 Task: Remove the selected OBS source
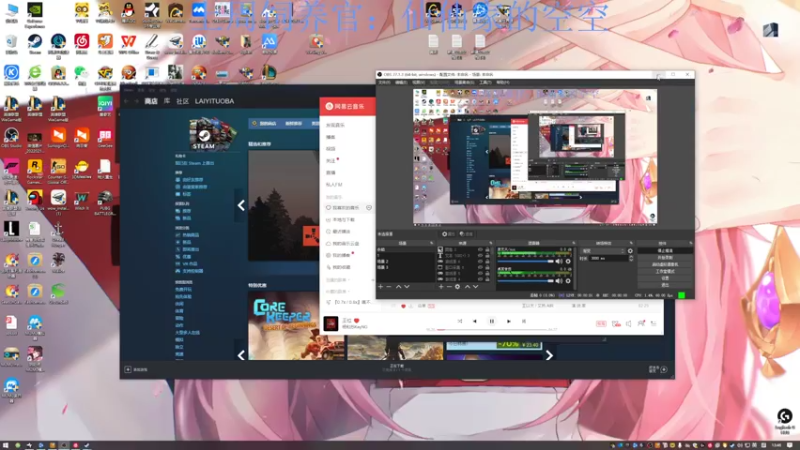[449, 287]
